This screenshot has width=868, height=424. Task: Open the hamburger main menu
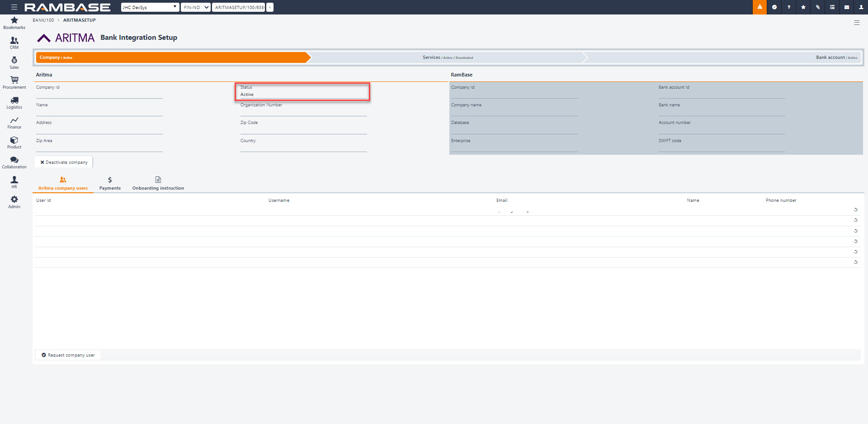(x=14, y=7)
